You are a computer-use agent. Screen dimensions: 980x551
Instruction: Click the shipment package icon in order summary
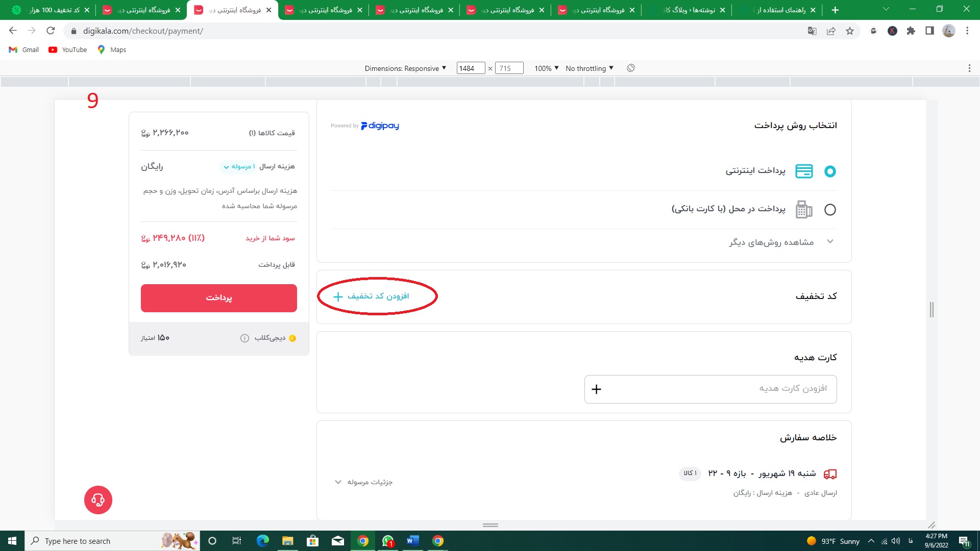coord(829,473)
